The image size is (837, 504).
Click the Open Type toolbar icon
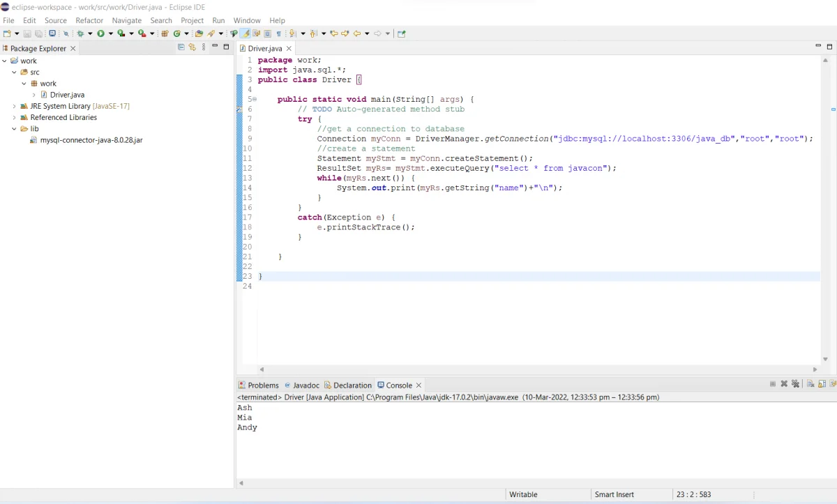coord(199,33)
